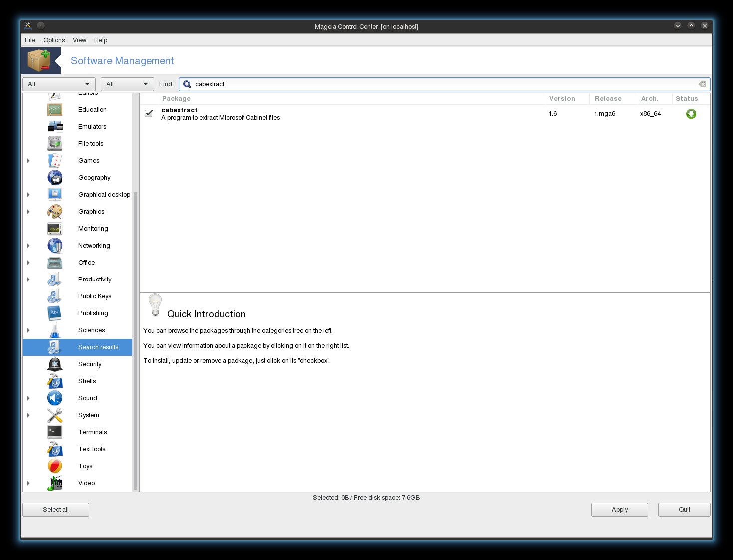Screen dimensions: 733x560
Task: Click the Shells category icon
Action: [55, 381]
